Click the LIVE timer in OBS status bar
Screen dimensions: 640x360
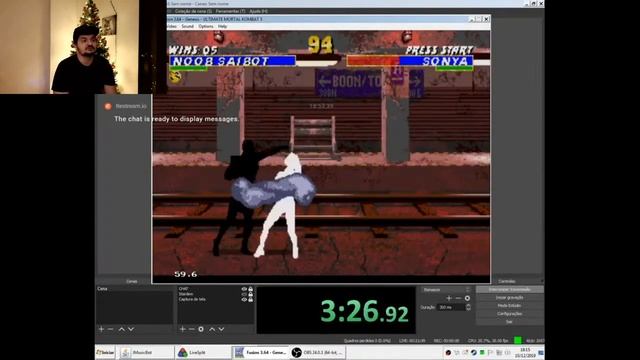[412, 340]
